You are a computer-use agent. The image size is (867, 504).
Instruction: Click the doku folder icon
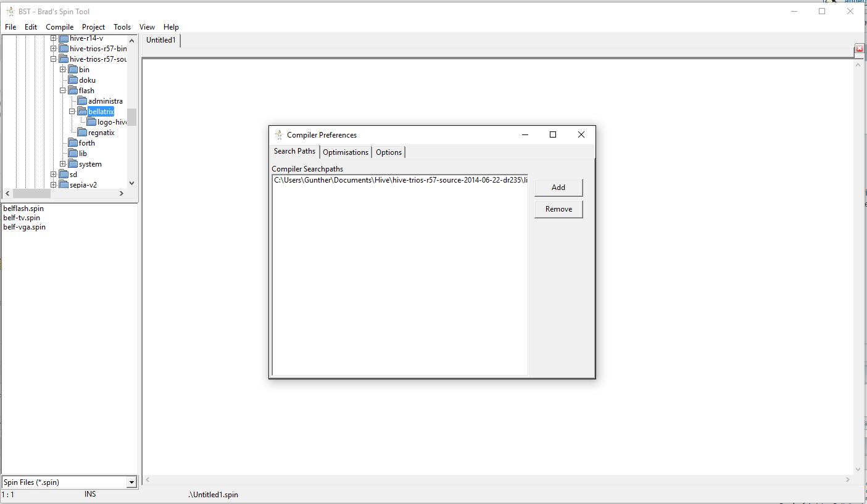[73, 80]
